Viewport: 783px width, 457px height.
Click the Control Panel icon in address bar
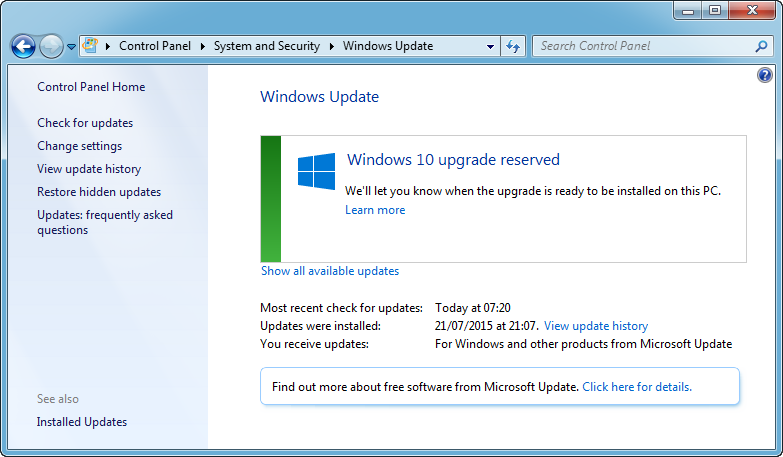coord(90,45)
